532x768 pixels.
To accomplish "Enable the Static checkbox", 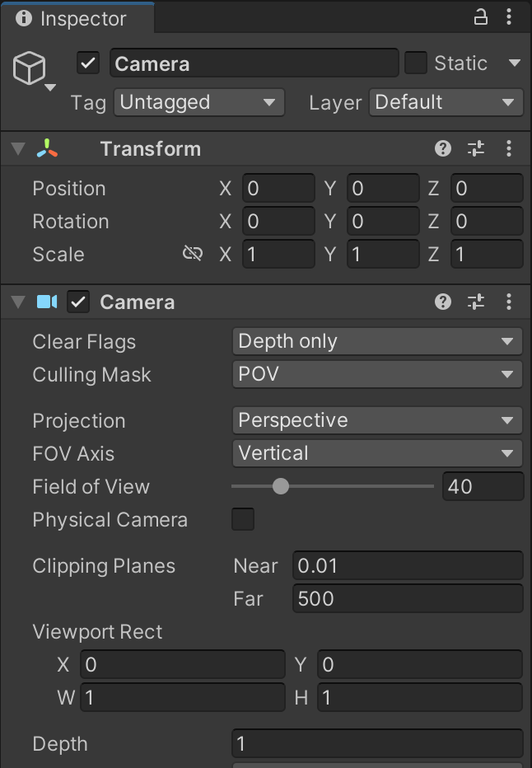I will 416,63.
